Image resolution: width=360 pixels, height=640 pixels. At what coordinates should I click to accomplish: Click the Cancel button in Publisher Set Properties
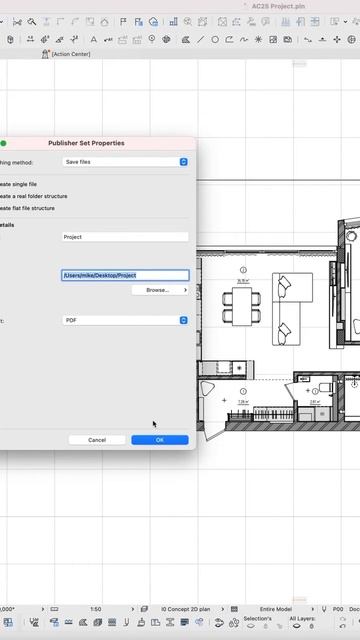(97, 440)
